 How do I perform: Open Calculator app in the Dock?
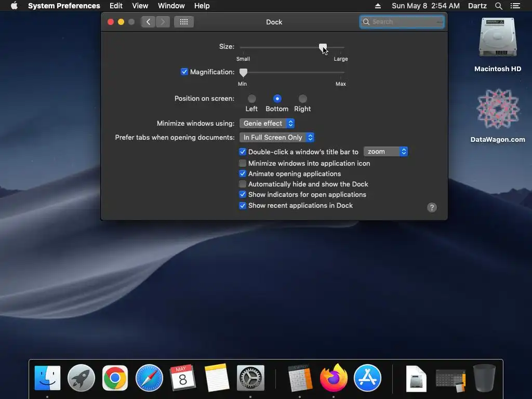pyautogui.click(x=300, y=378)
